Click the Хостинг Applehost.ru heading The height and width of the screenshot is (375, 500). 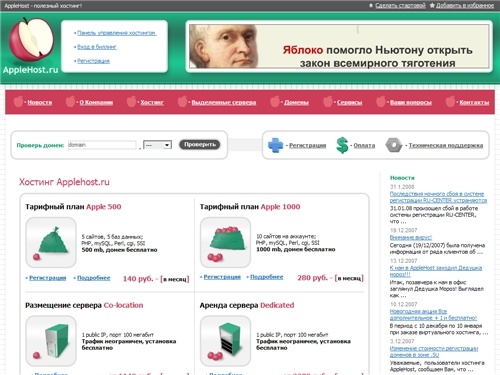tap(64, 182)
